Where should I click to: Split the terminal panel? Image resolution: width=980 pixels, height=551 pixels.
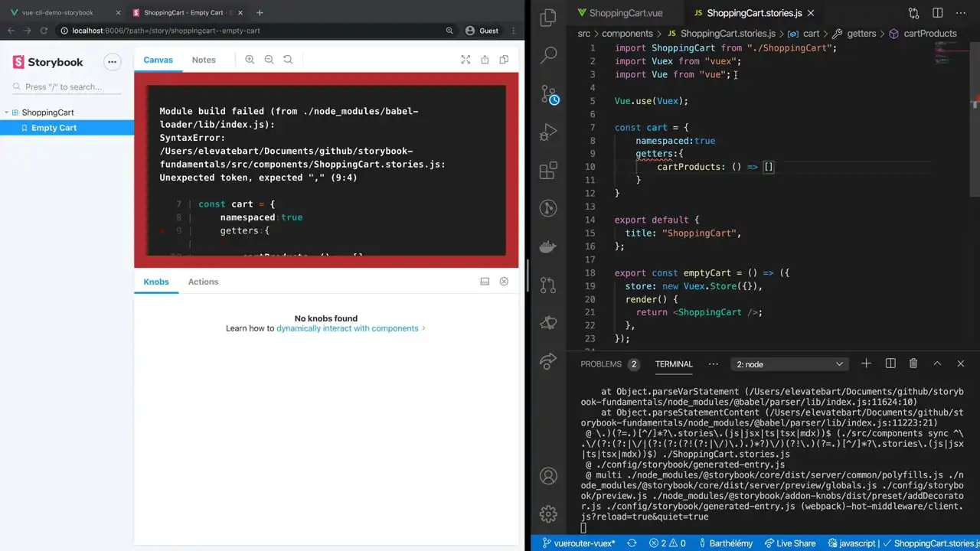coord(890,364)
